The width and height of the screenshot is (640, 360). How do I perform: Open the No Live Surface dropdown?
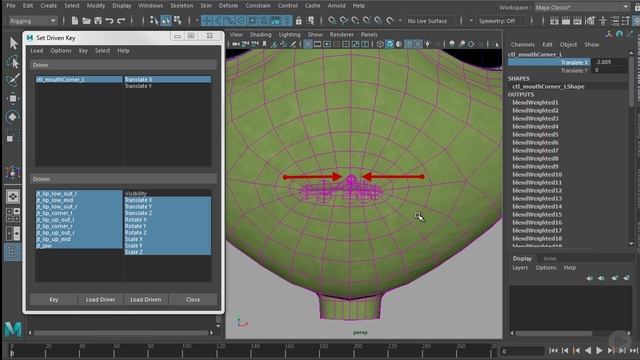coord(431,21)
